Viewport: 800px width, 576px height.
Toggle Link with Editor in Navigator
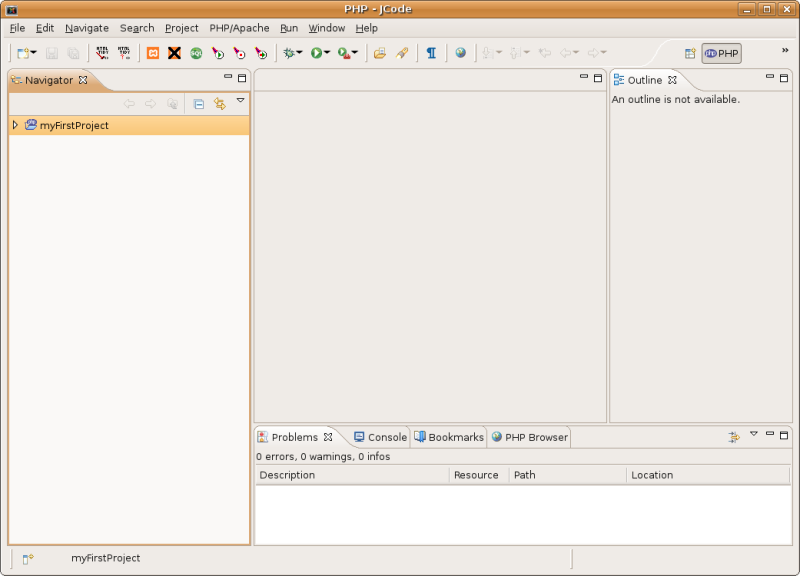point(219,103)
